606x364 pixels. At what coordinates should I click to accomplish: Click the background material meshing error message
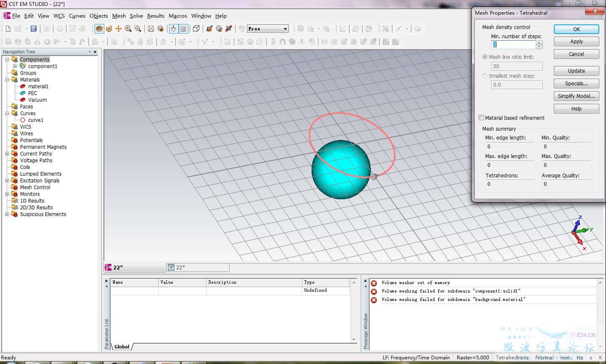453,300
